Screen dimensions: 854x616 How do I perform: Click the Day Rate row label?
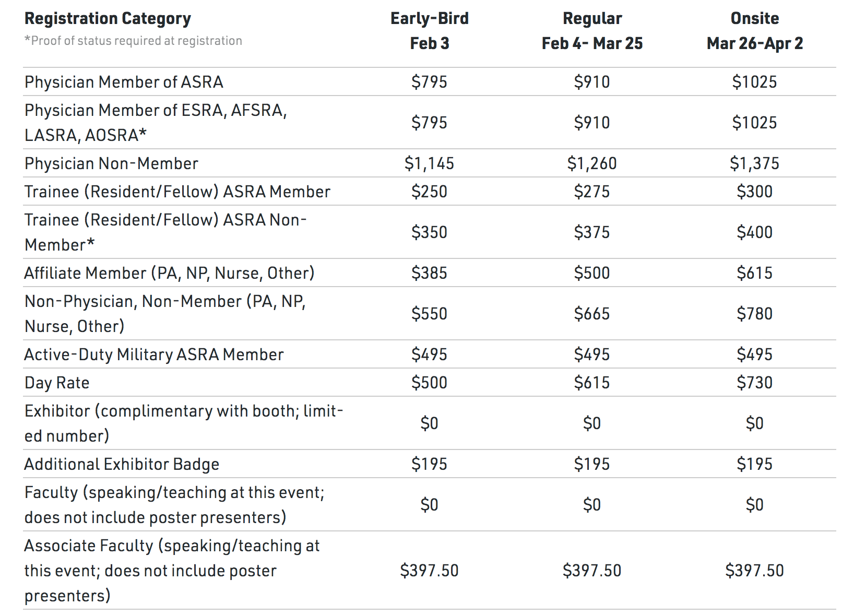point(57,383)
